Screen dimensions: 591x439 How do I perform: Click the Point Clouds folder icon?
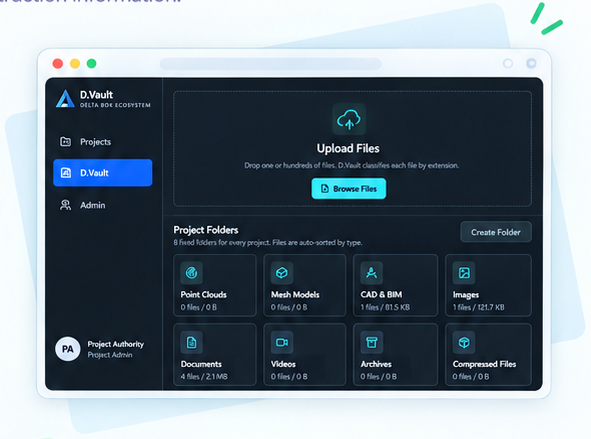[x=191, y=272]
